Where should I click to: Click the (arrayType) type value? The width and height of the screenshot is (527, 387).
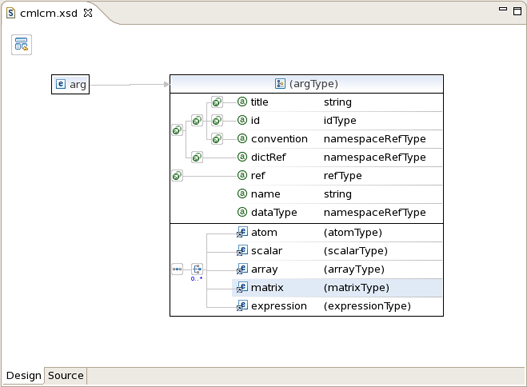pyautogui.click(x=354, y=269)
